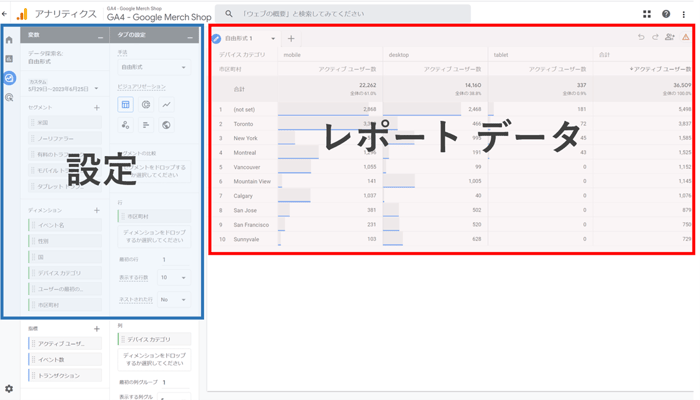The image size is (700, 400).
Task: Select the bar chart visualization icon
Action: point(146,125)
